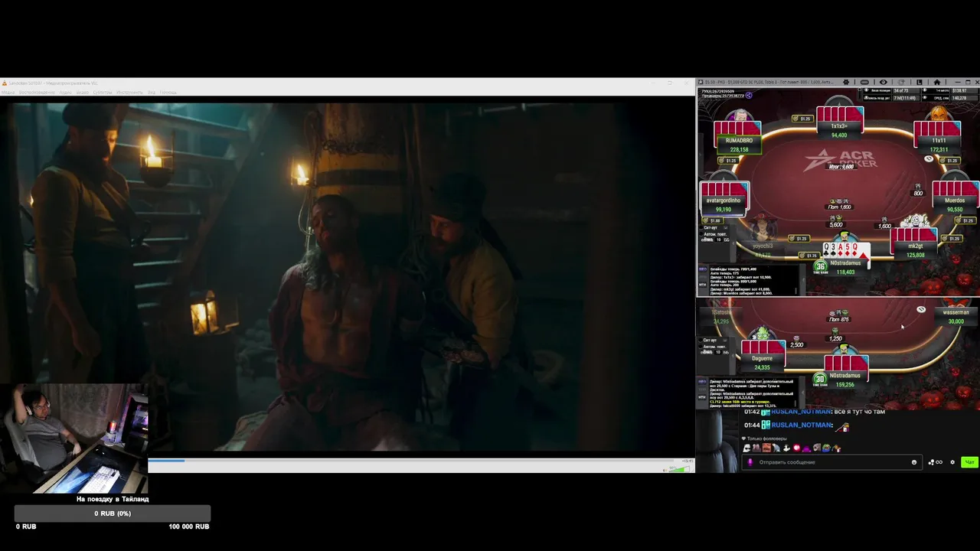Click the purple icon left of message field
980x551 pixels.
point(750,462)
